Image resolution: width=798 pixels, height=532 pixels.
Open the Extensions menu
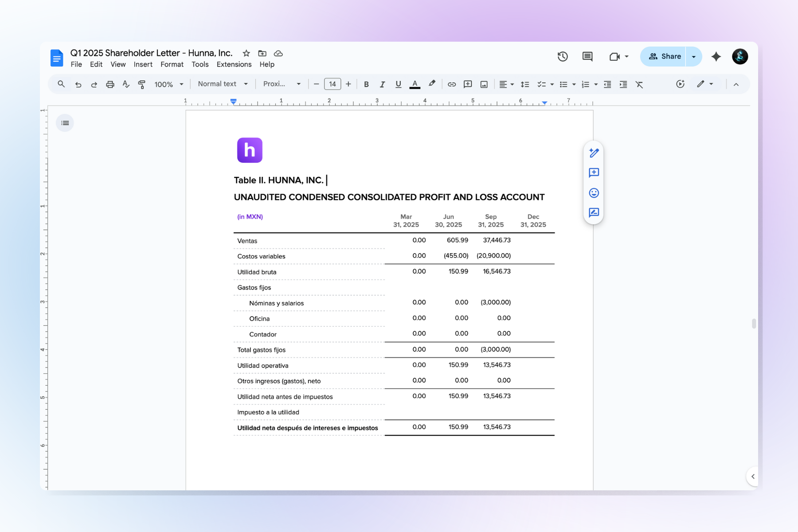click(x=234, y=64)
